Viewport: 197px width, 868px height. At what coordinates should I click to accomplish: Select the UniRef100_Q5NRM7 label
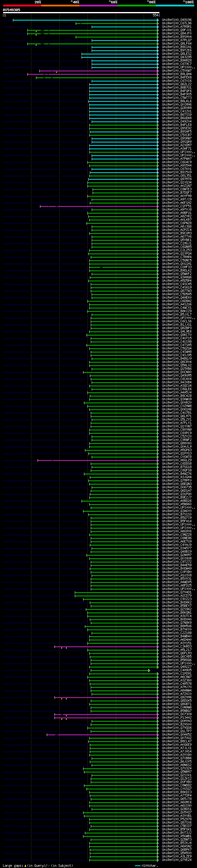pyautogui.click(x=177, y=772)
